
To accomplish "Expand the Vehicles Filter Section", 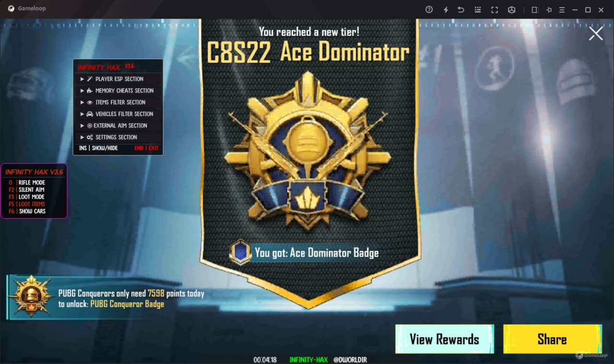I will point(118,114).
